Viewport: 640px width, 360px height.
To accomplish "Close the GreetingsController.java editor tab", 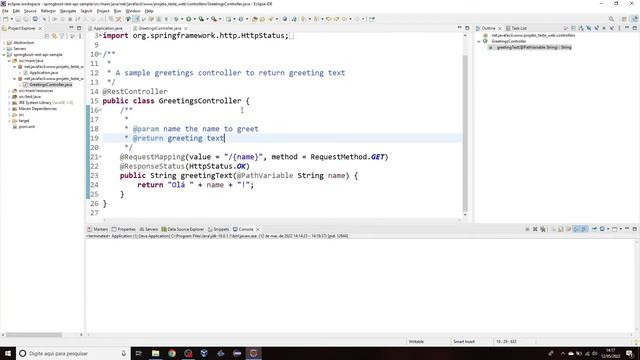I will tap(186, 28).
